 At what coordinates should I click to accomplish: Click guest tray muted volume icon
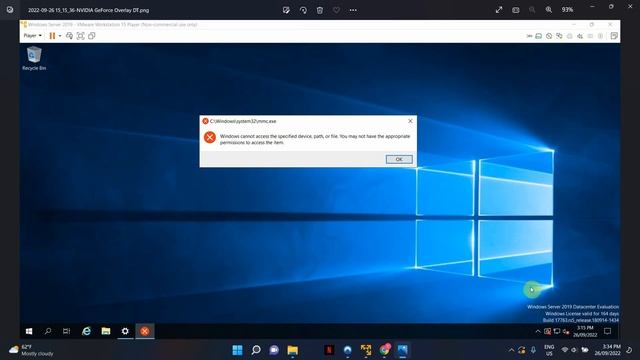[x=566, y=331]
